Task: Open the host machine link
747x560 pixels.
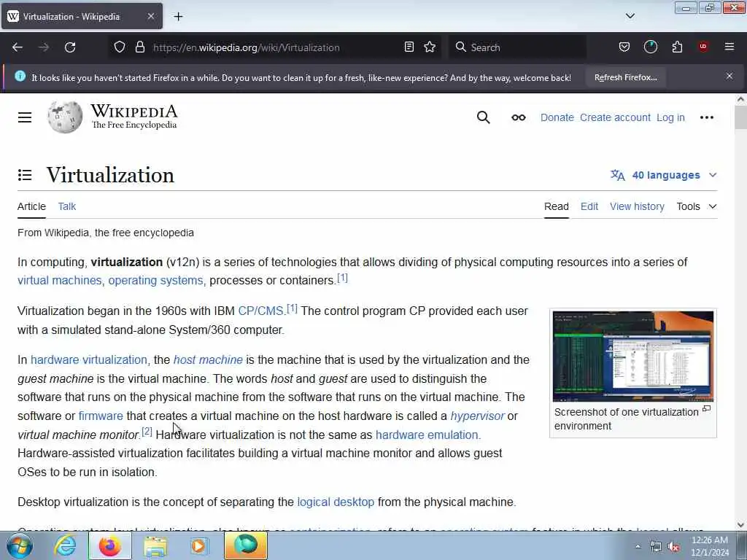Action: click(x=208, y=360)
